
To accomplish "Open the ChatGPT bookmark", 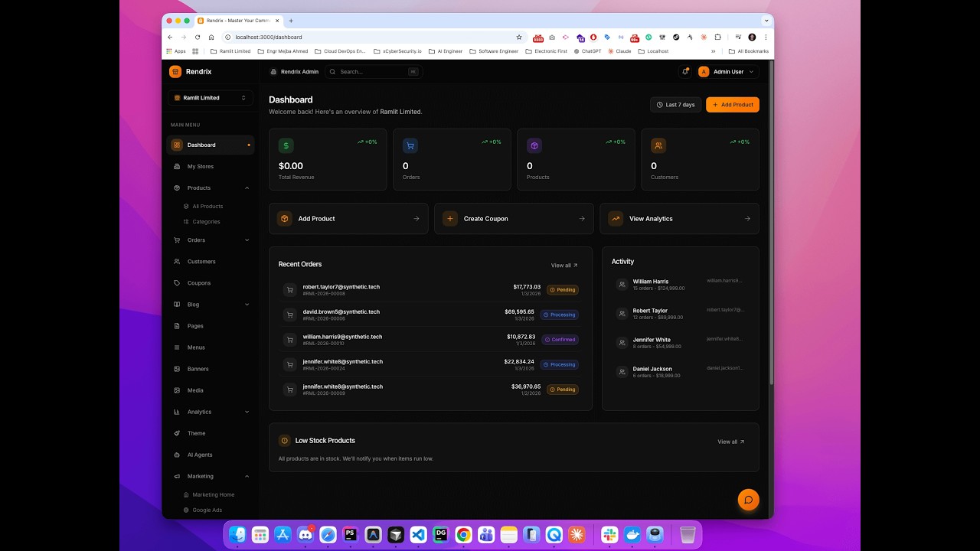I will point(587,51).
